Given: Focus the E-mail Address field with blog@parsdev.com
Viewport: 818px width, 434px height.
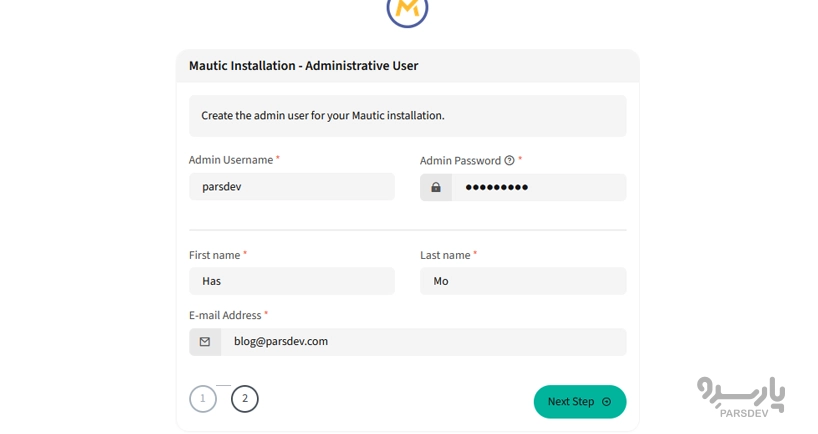Looking at the screenshot, I should [x=423, y=342].
